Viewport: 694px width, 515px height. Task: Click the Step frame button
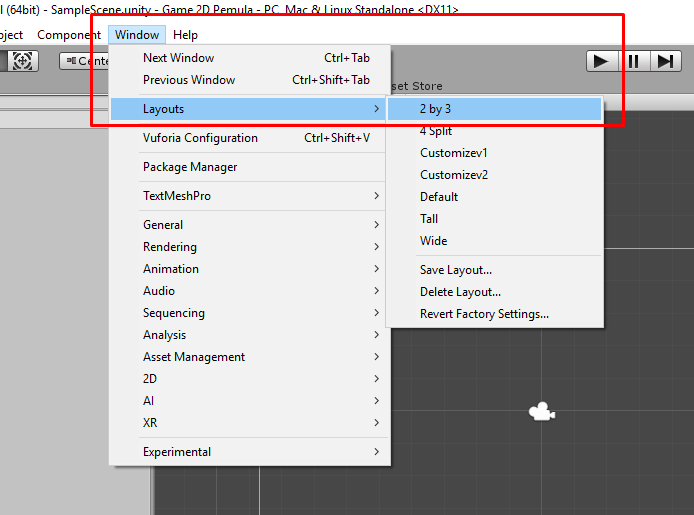pos(666,61)
